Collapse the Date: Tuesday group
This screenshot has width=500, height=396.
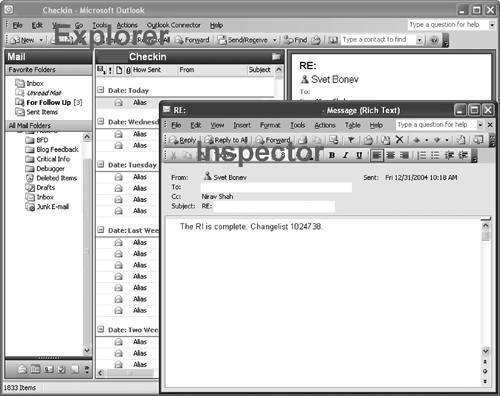(x=100, y=164)
